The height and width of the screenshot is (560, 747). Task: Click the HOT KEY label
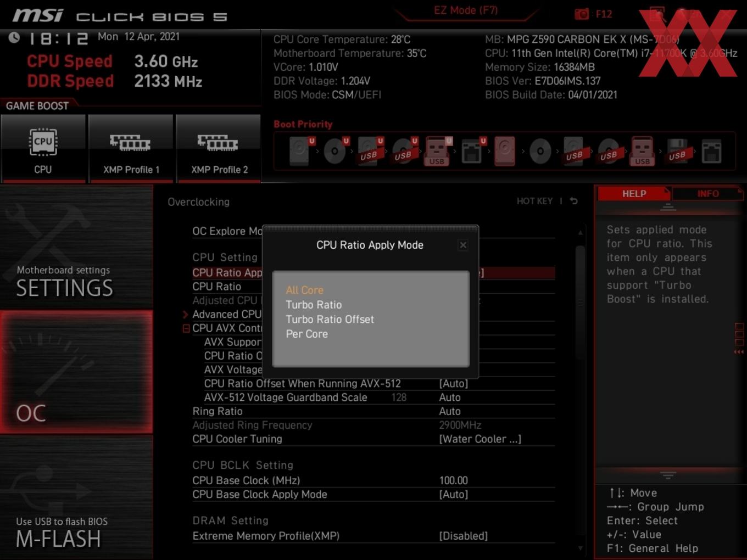tap(534, 201)
